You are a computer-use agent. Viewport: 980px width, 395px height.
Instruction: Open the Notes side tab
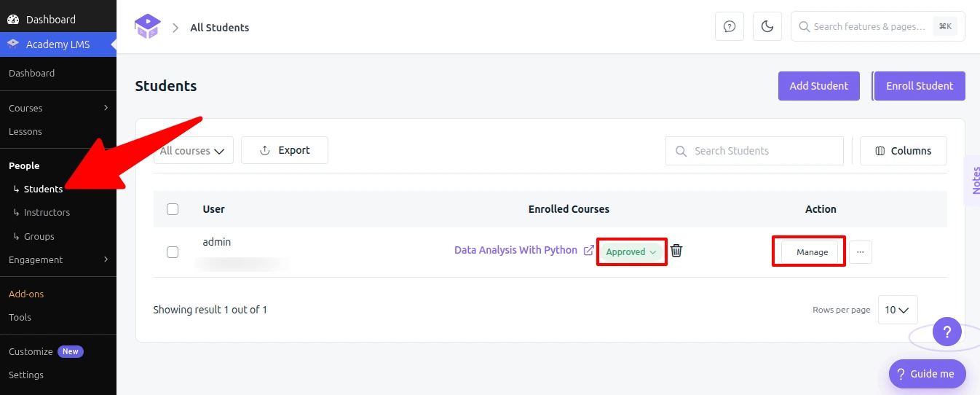pos(973,181)
